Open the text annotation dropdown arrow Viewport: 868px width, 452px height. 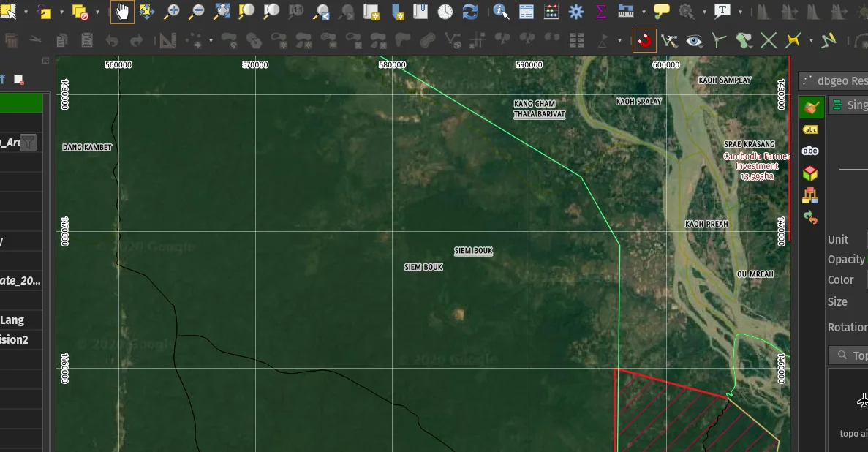(x=740, y=12)
